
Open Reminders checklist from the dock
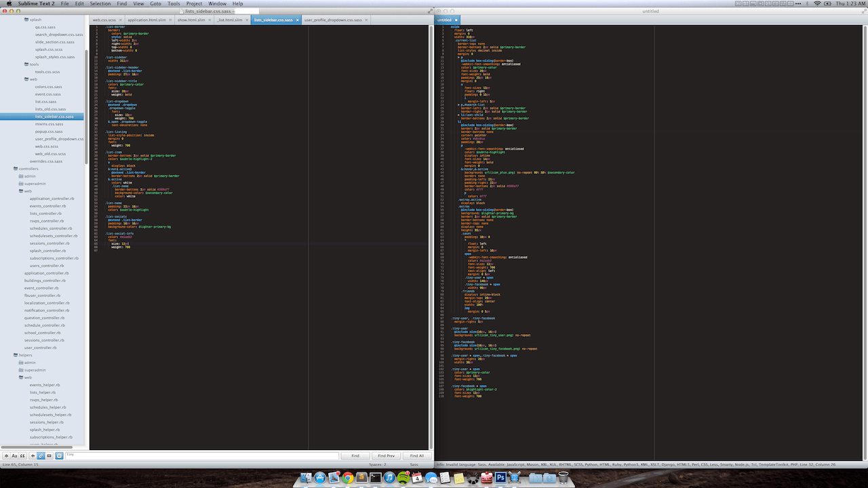point(445,478)
